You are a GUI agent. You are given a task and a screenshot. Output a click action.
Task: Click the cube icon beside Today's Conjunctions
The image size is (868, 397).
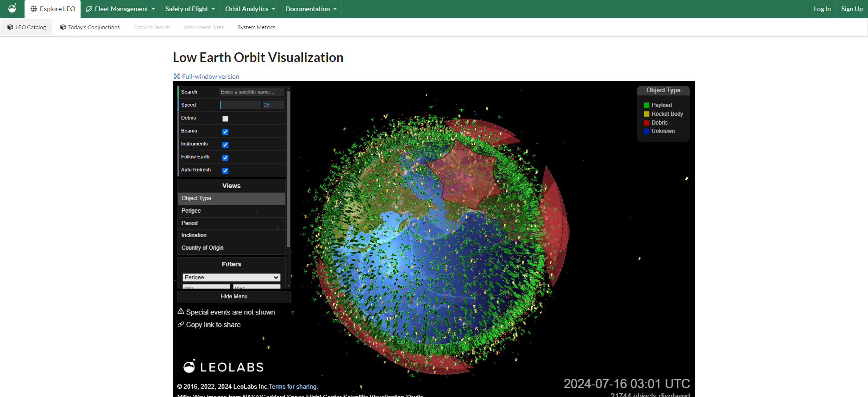click(x=63, y=27)
